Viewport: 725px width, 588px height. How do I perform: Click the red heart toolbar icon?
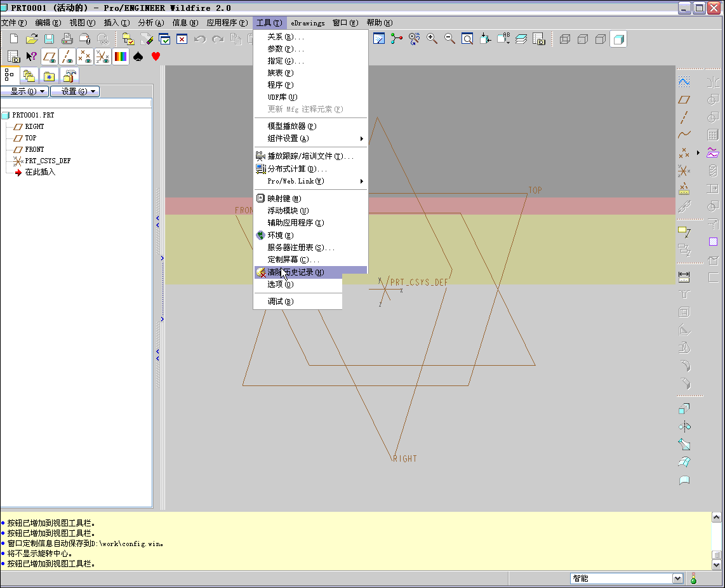[156, 57]
